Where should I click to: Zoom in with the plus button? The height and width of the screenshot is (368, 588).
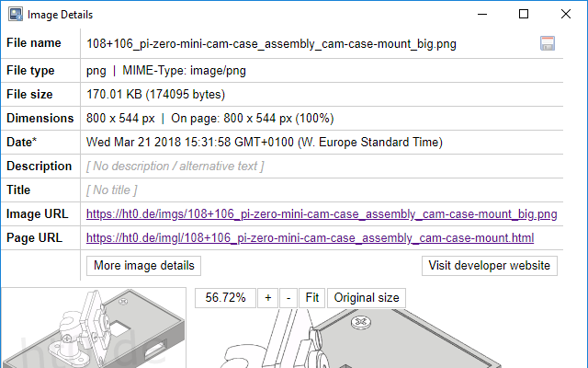pos(267,297)
